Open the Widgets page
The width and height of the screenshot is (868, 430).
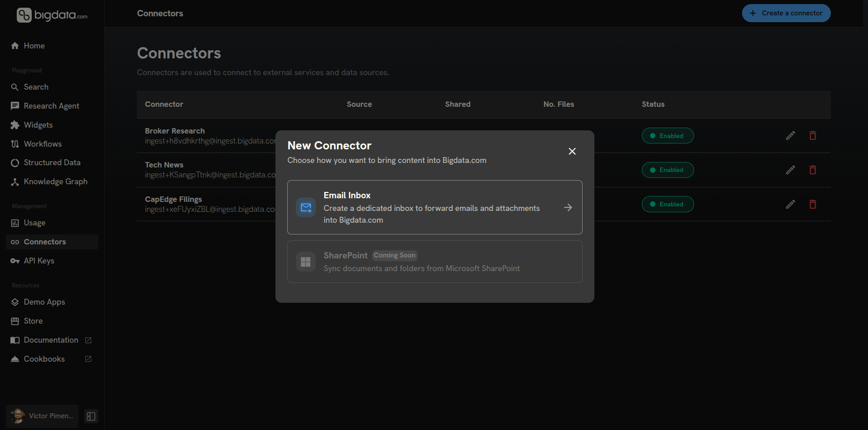tap(52, 125)
